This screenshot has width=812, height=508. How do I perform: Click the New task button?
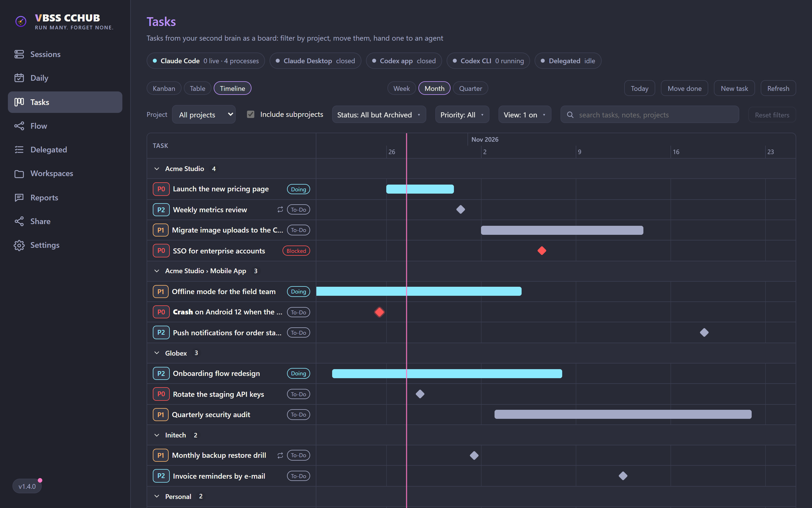pos(734,88)
